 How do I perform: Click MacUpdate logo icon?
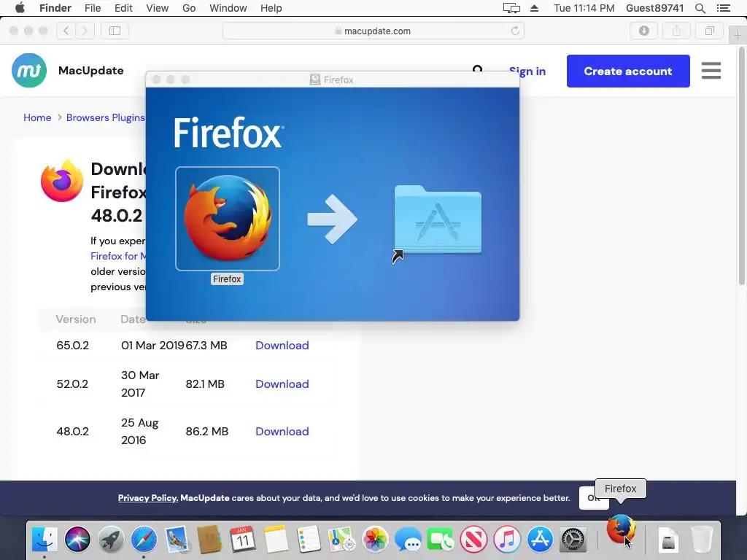pyautogui.click(x=29, y=71)
